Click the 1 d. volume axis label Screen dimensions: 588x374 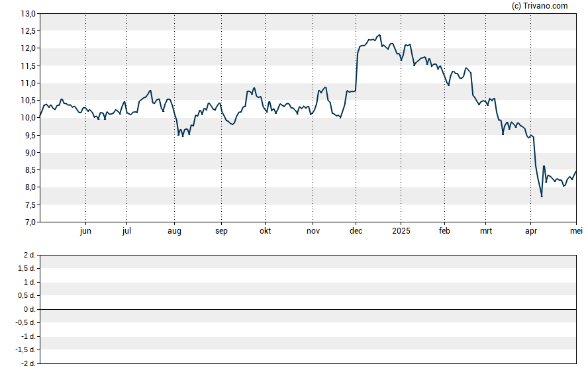pos(29,282)
